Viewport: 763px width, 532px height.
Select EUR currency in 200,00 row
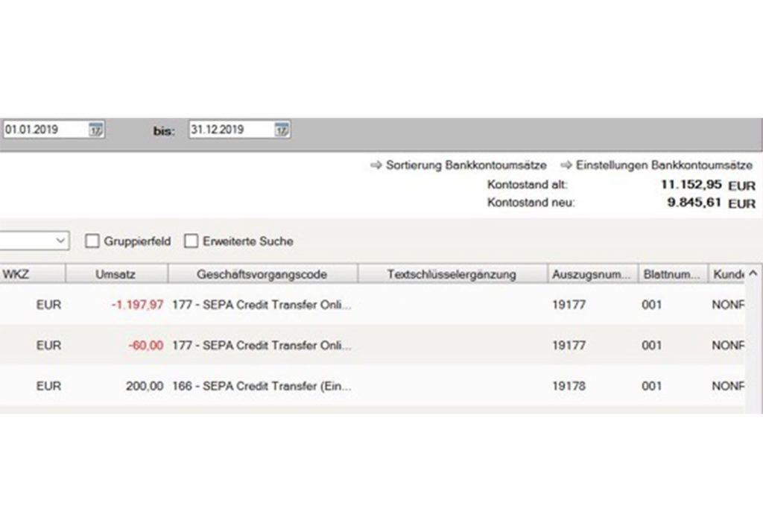[48, 387]
